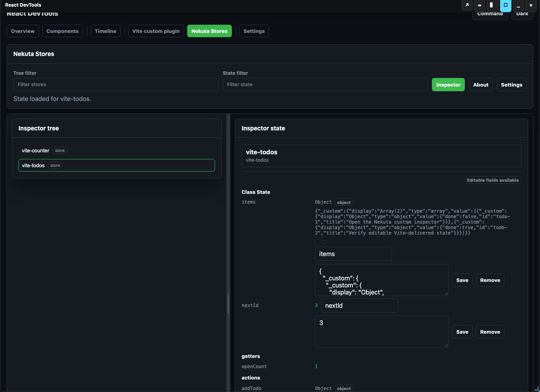The height and width of the screenshot is (392, 540).
Task: Open the Vite custom plugin tab
Action: tap(156, 31)
